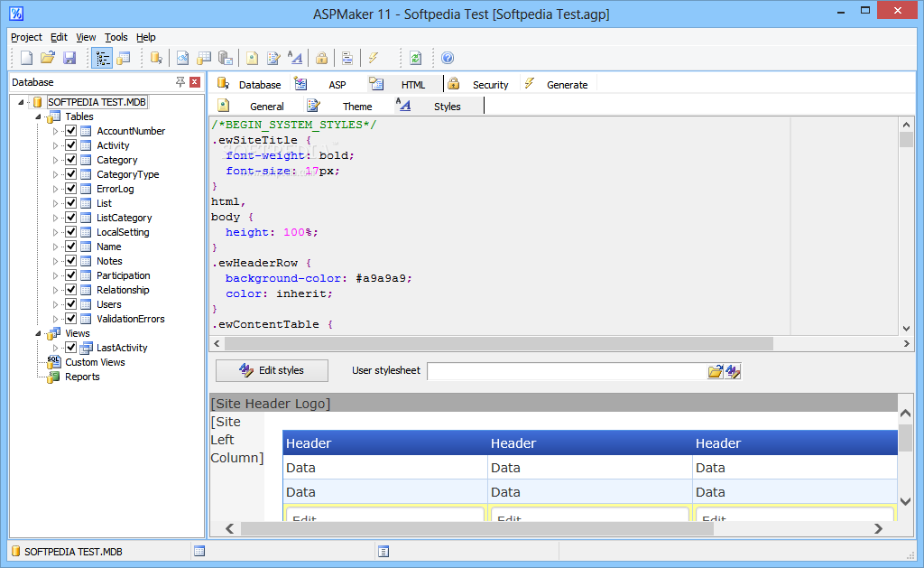
Task: Open the Edit menu
Action: tap(59, 37)
